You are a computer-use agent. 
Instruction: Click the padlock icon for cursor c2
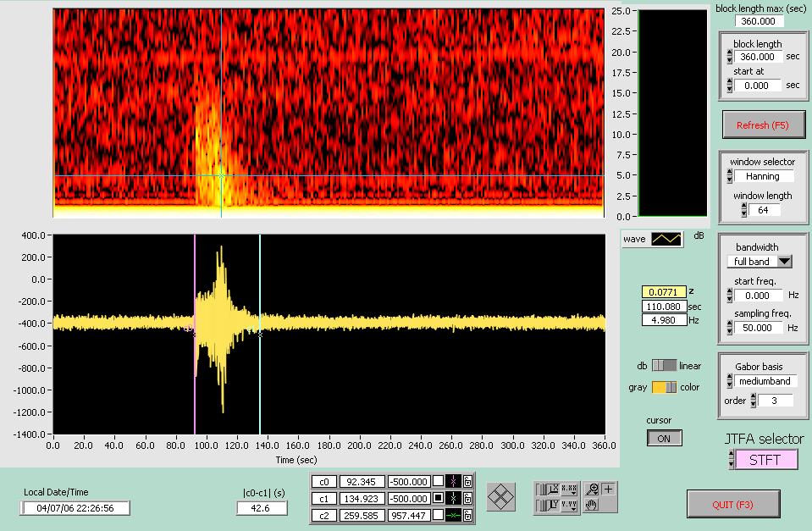467,516
